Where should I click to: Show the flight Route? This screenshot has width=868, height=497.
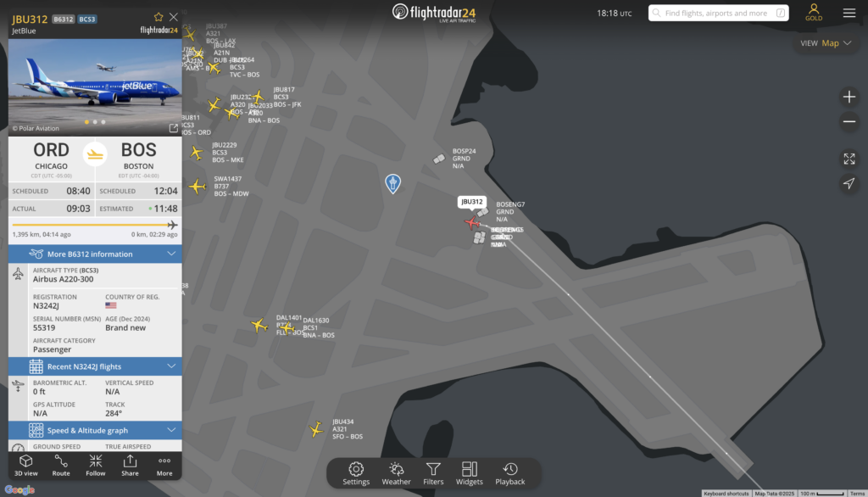click(61, 466)
